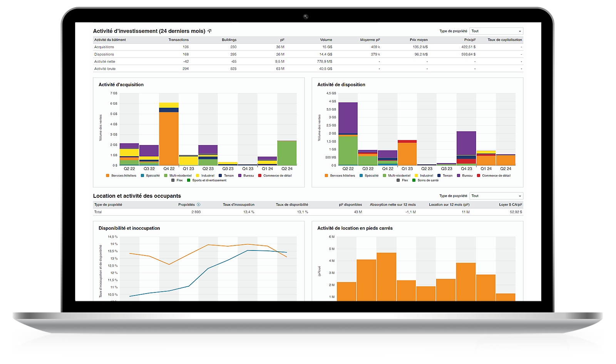Toggle Bureau legend in the disposition chart

459,175
